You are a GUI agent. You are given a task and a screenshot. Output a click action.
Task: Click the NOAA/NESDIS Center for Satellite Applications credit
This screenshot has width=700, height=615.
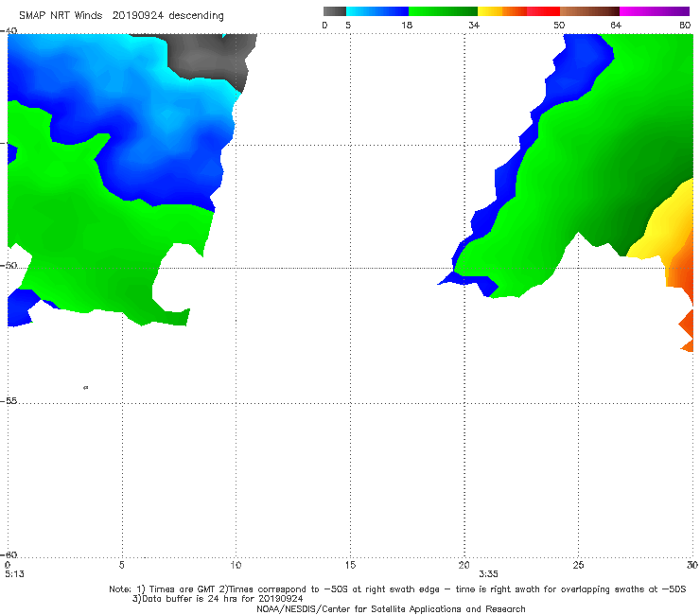pos(391,609)
